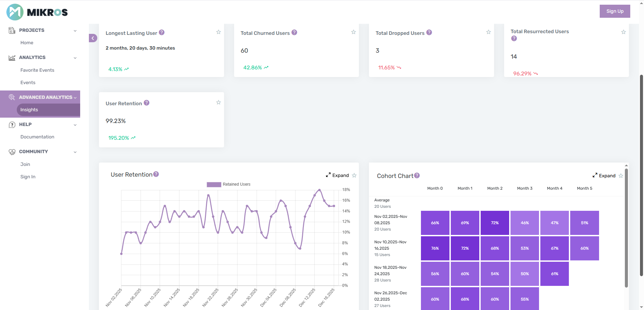The width and height of the screenshot is (644, 310).
Task: Click the 76% cohort cell for Nov 10-16
Action: pos(435,248)
